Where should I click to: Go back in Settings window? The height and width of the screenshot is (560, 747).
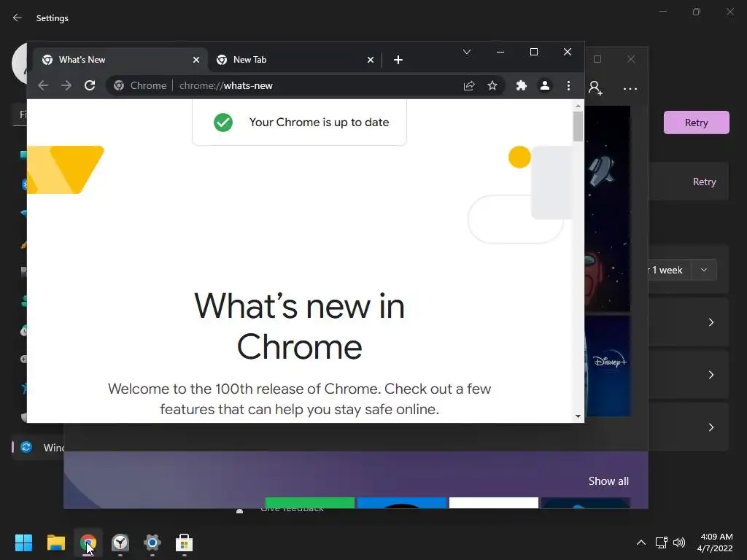click(x=18, y=17)
